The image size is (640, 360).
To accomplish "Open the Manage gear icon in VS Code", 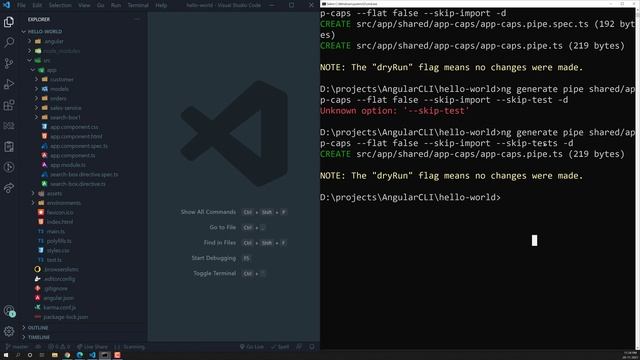I will point(9,331).
